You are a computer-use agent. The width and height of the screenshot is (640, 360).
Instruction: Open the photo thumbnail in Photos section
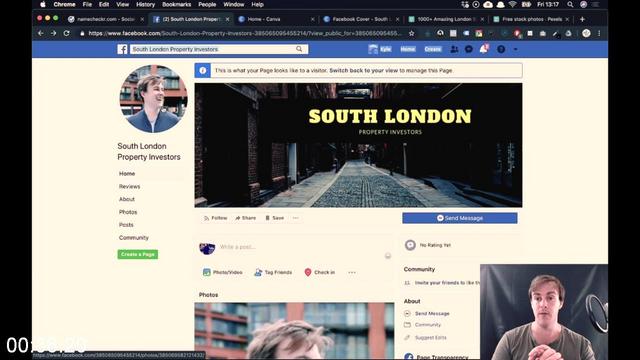[294, 331]
